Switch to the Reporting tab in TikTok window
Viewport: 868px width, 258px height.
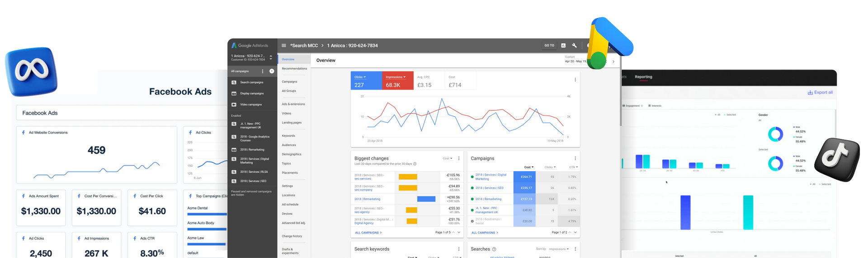click(643, 77)
